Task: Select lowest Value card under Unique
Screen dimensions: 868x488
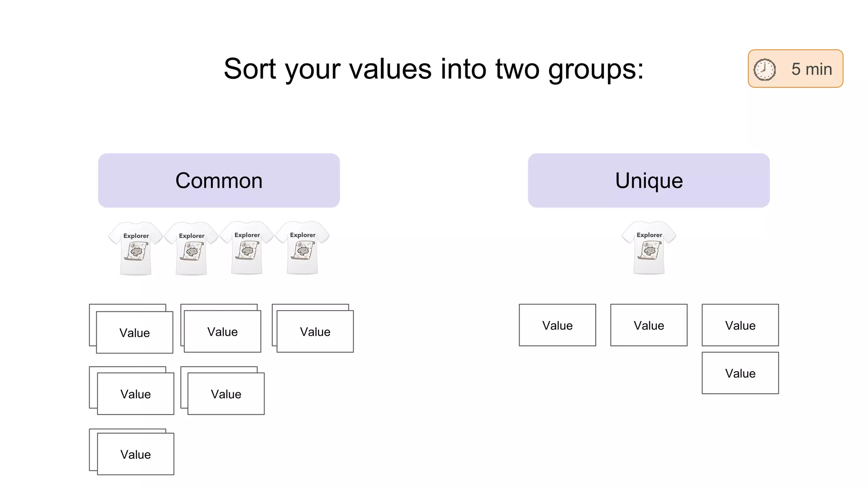Action: 740,373
